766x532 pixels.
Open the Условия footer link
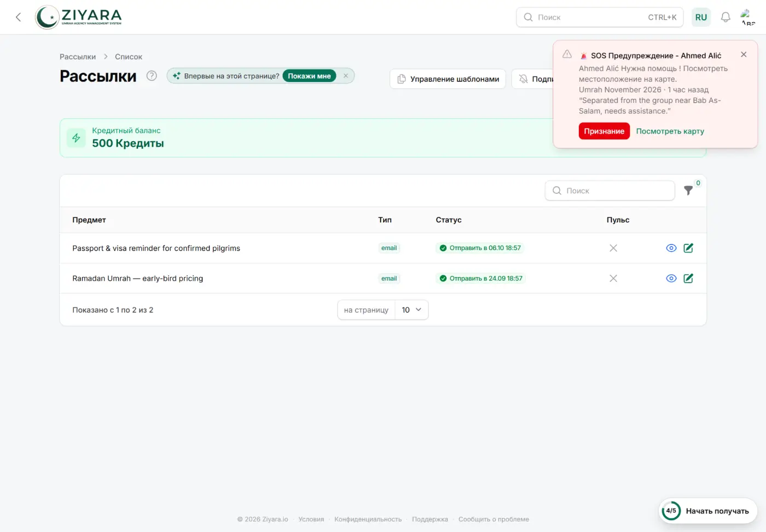[311, 519]
